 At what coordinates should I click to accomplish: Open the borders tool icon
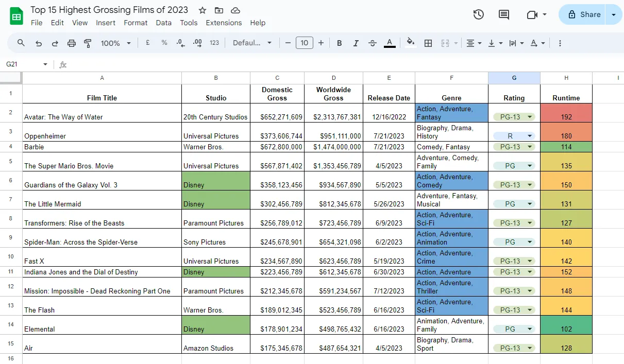pos(428,43)
